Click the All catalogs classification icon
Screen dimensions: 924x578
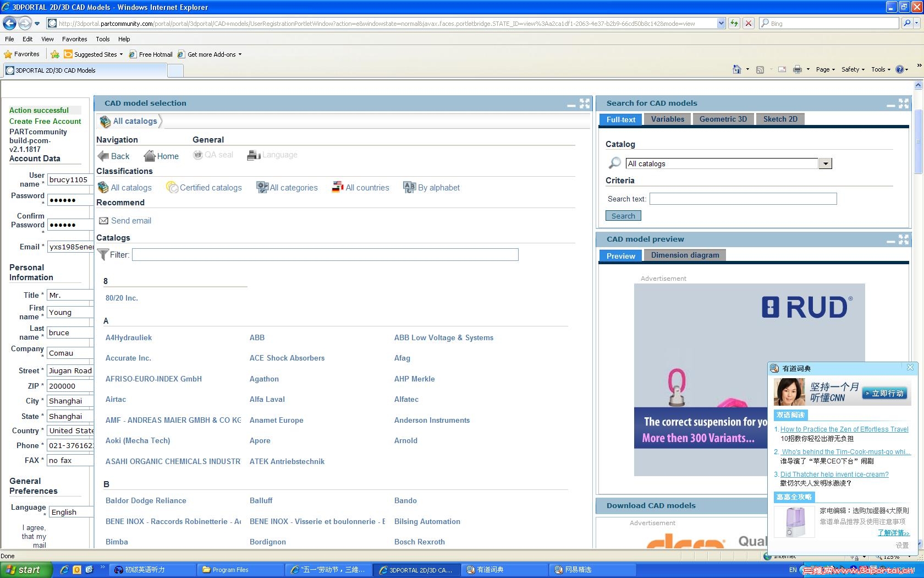(x=103, y=187)
